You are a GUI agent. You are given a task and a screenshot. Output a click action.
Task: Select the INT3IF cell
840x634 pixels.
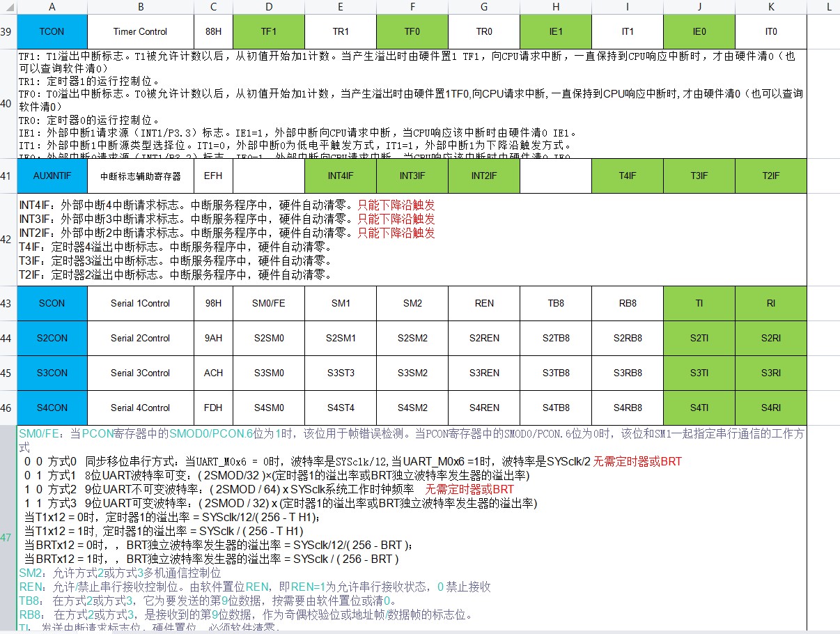tap(412, 176)
